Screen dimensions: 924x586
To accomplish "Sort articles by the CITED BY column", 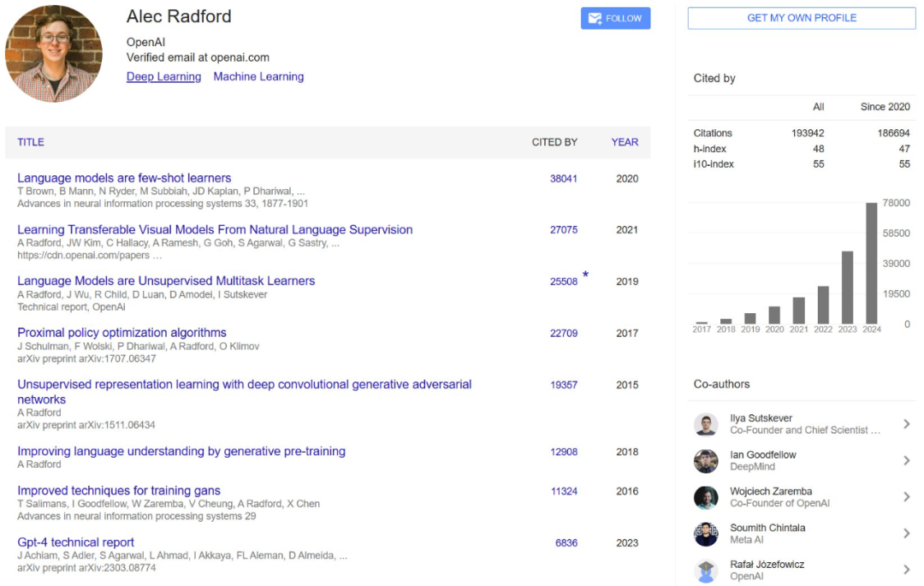I will coord(554,142).
